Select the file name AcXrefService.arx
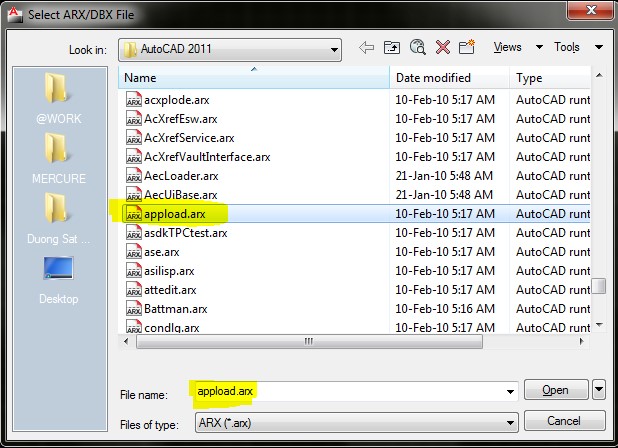Image resolution: width=618 pixels, height=448 pixels. click(189, 138)
